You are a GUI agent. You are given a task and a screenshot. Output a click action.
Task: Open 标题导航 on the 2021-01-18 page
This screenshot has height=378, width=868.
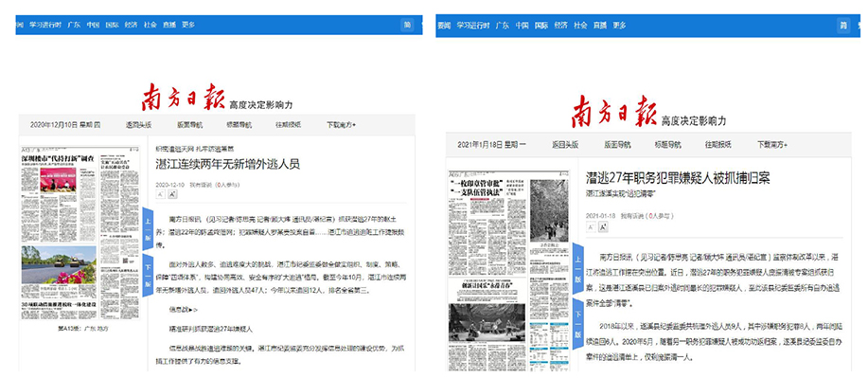tap(668, 145)
